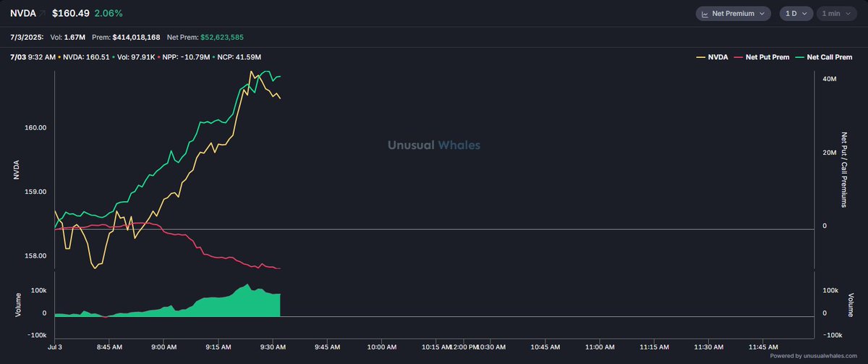Click the 159.00 price axis label
The height and width of the screenshot is (364, 868).
pyautogui.click(x=36, y=192)
